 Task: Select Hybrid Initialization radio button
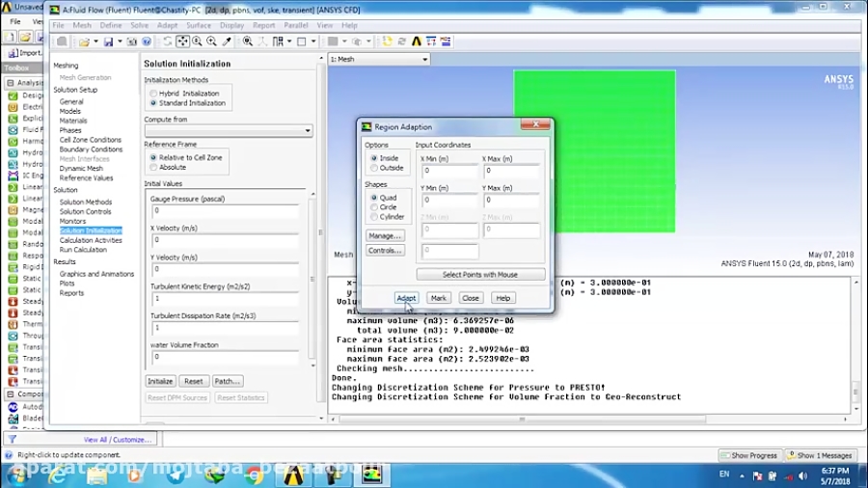click(153, 94)
